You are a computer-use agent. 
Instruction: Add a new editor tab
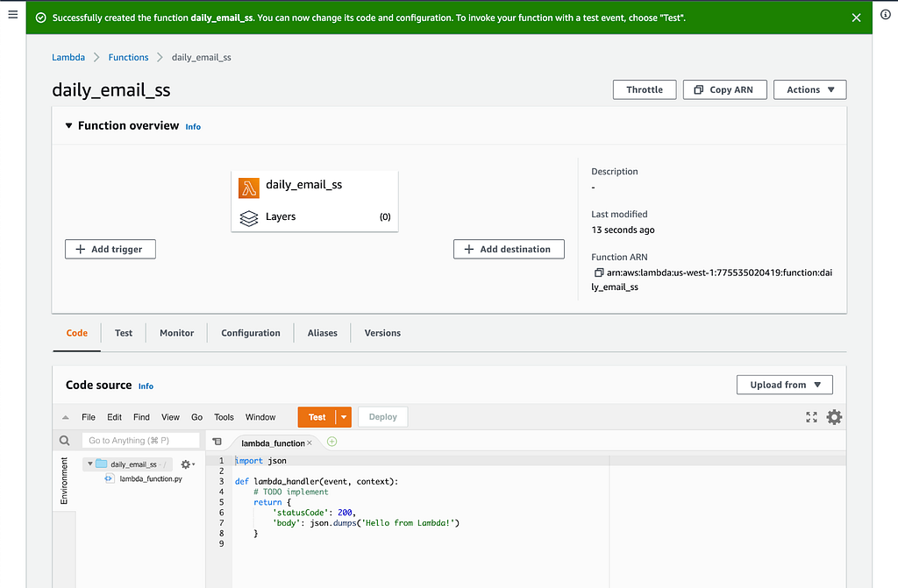click(331, 442)
